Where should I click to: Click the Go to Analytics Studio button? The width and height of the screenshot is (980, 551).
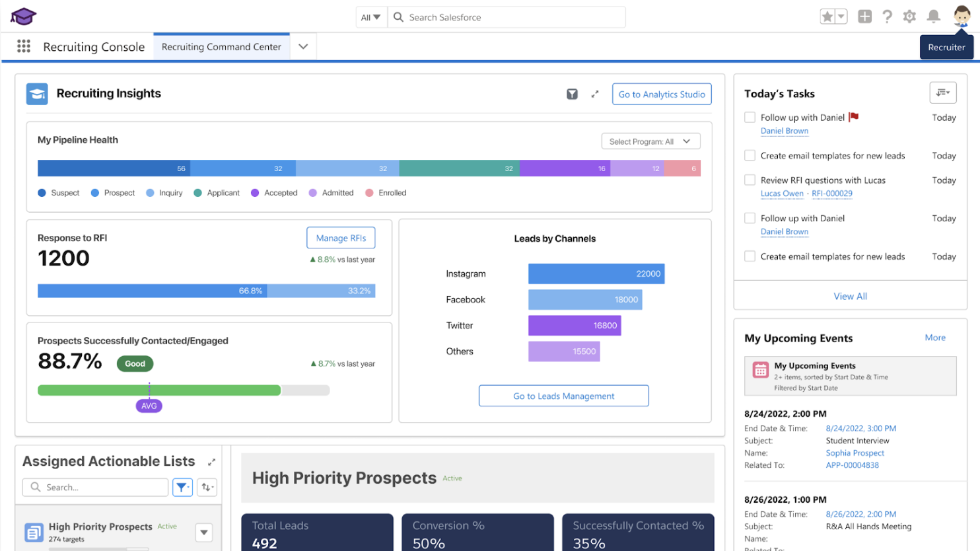[x=661, y=94]
